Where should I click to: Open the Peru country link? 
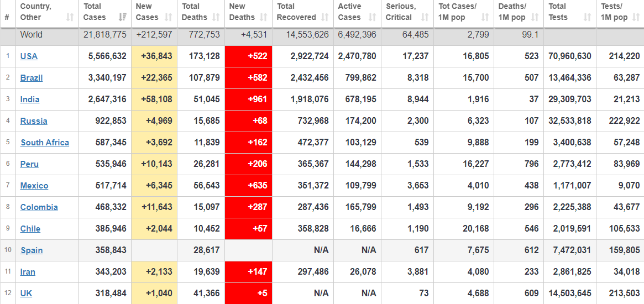(x=29, y=164)
